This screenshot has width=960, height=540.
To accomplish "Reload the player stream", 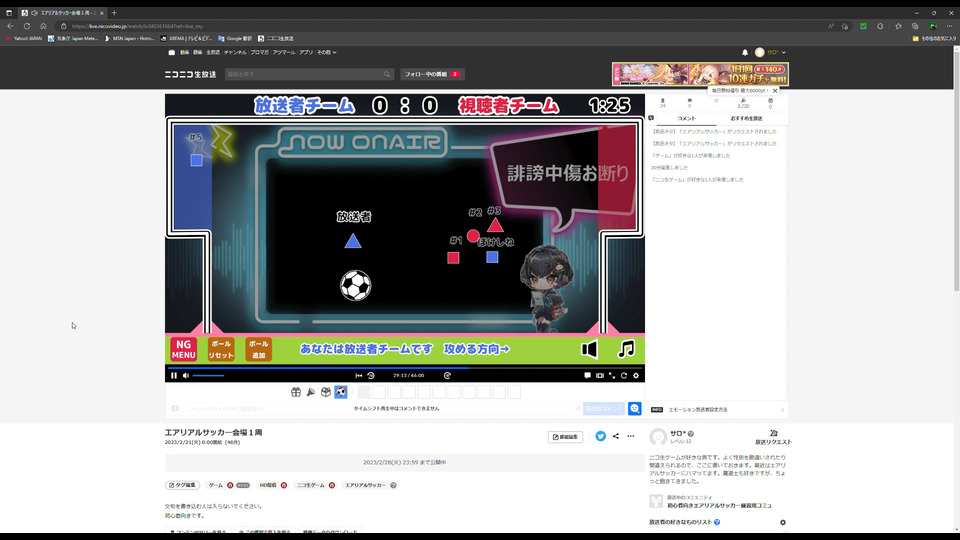I will 624,375.
